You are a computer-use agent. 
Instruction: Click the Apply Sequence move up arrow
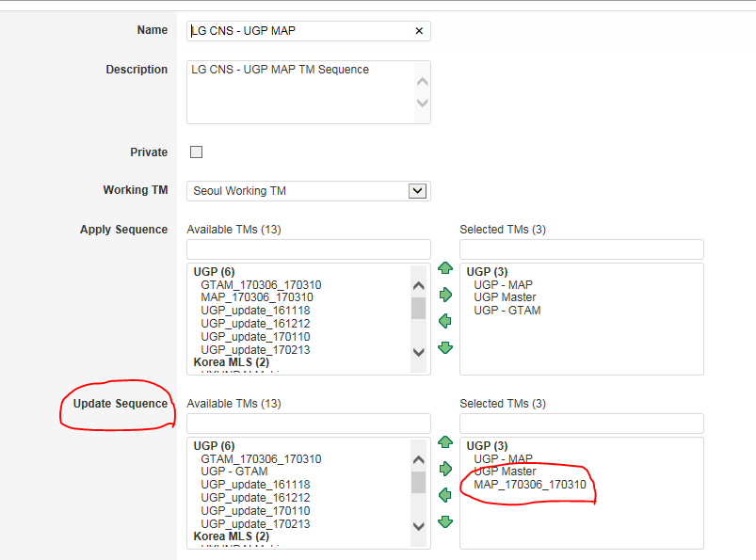point(445,268)
